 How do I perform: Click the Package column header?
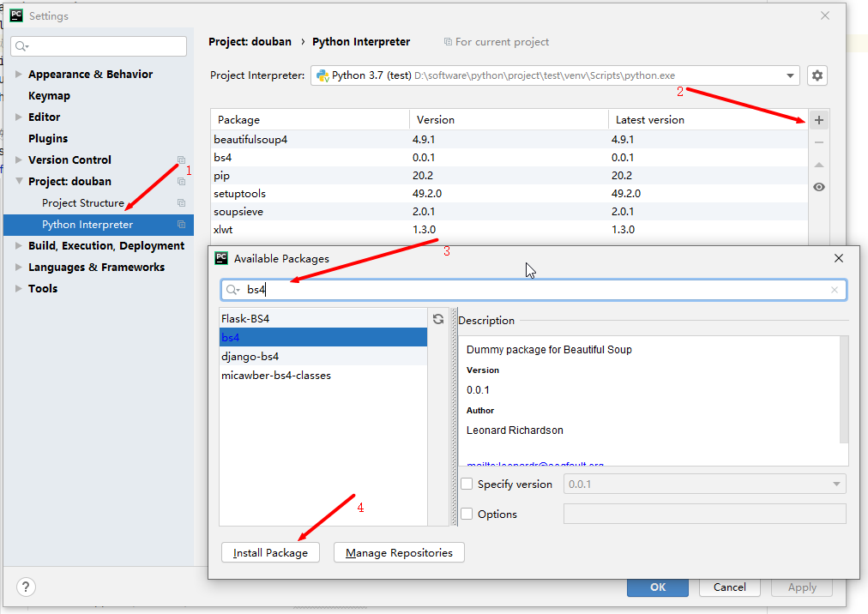point(310,119)
